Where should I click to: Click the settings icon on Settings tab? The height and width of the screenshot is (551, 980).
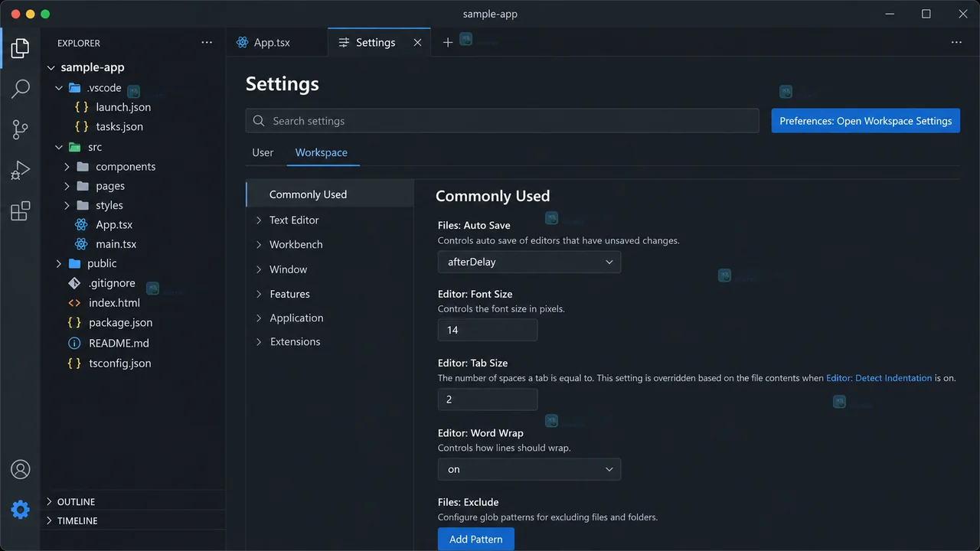pos(344,43)
